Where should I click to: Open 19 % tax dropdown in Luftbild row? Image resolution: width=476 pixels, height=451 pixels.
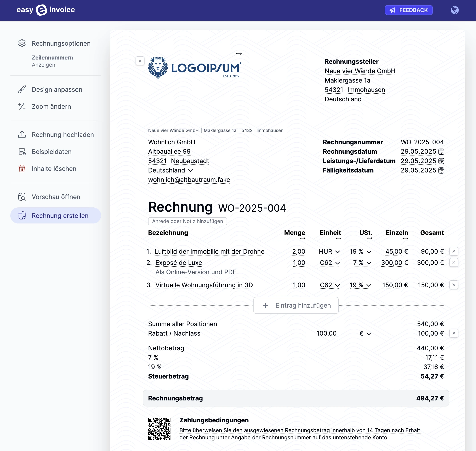[360, 251]
